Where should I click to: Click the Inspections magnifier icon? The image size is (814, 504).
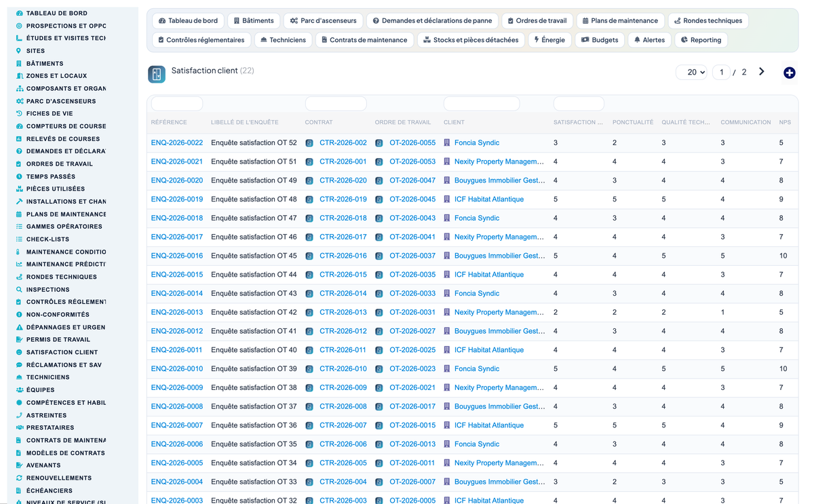tap(19, 290)
